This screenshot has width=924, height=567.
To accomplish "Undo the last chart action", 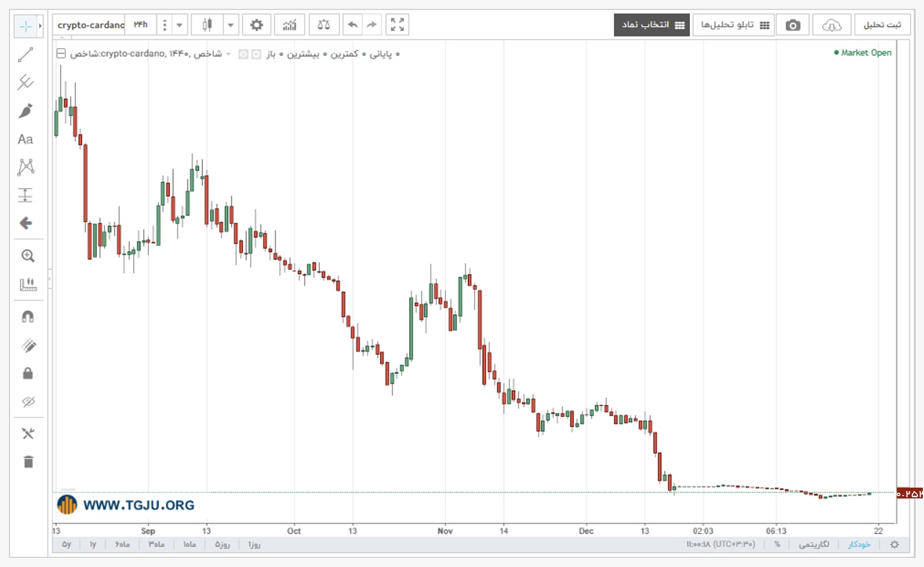I will pos(352,25).
